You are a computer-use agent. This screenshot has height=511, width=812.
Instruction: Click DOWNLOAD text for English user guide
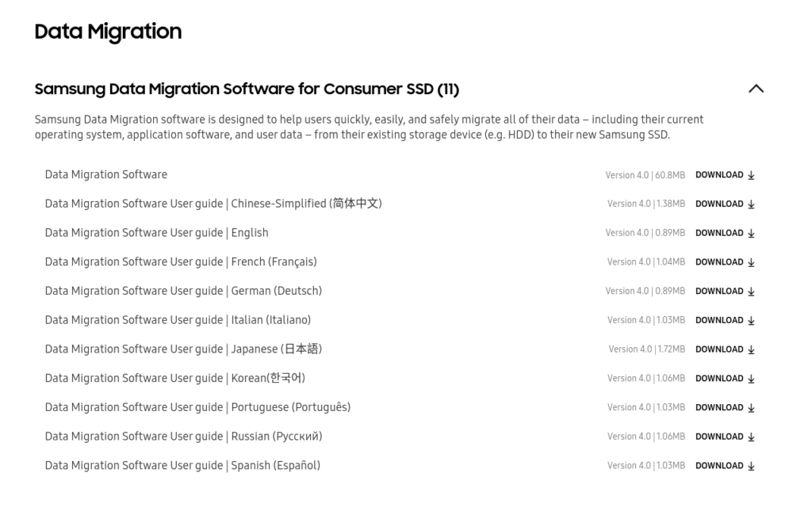pyautogui.click(x=719, y=233)
